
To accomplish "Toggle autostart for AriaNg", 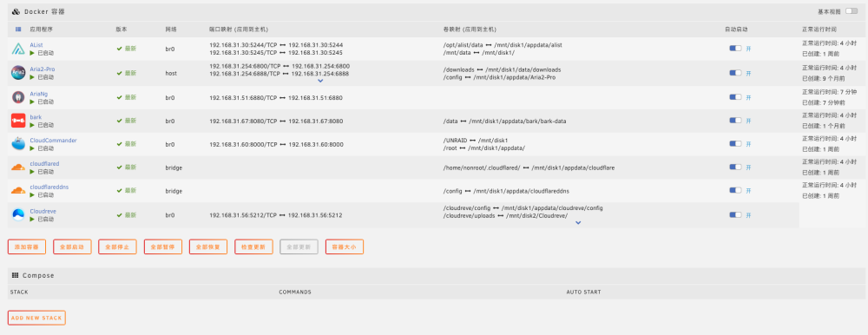I will tap(735, 97).
